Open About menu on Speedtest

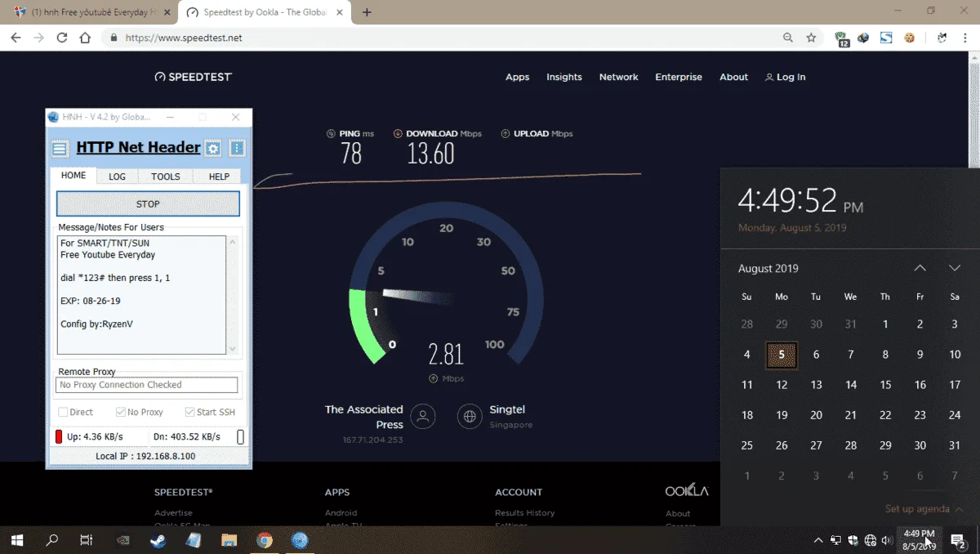733,77
